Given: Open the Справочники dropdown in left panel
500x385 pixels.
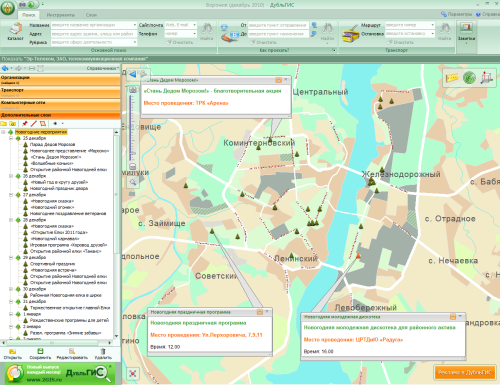Looking at the screenshot, I should point(103,68).
